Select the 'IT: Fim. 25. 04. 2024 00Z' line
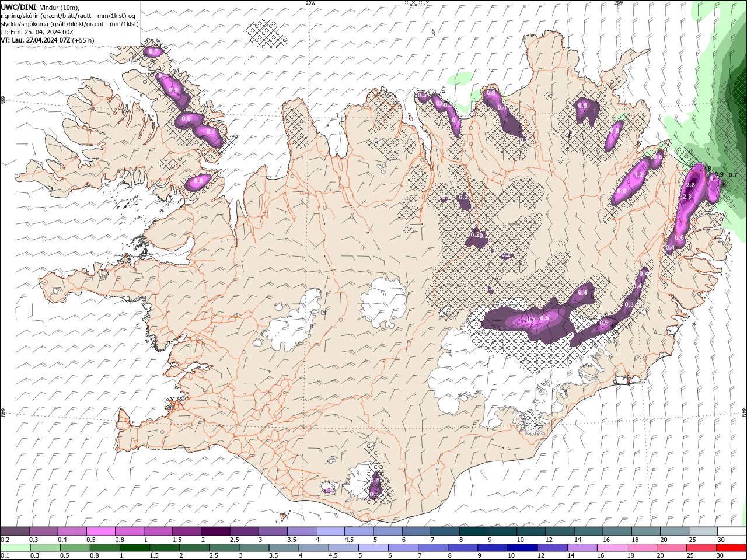Image resolution: width=747 pixels, height=560 pixels. coord(36,32)
